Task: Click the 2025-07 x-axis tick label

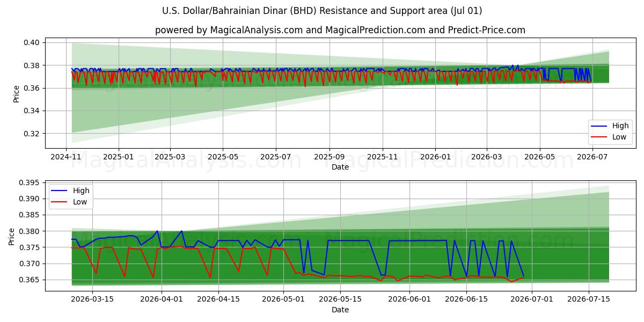Action: point(275,157)
